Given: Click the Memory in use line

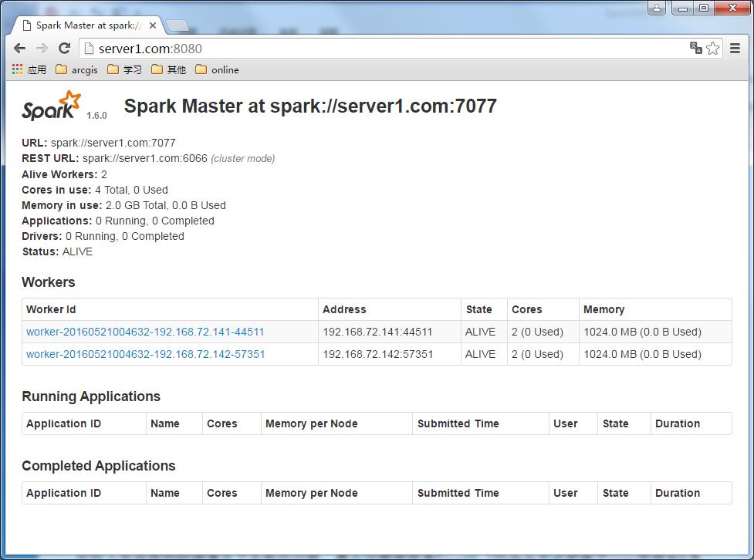Looking at the screenshot, I should point(123,205).
